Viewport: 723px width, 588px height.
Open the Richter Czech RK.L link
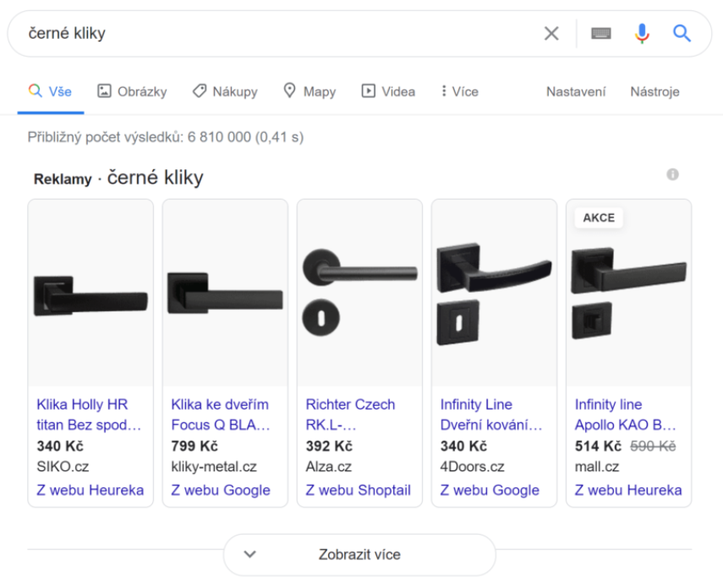click(350, 414)
